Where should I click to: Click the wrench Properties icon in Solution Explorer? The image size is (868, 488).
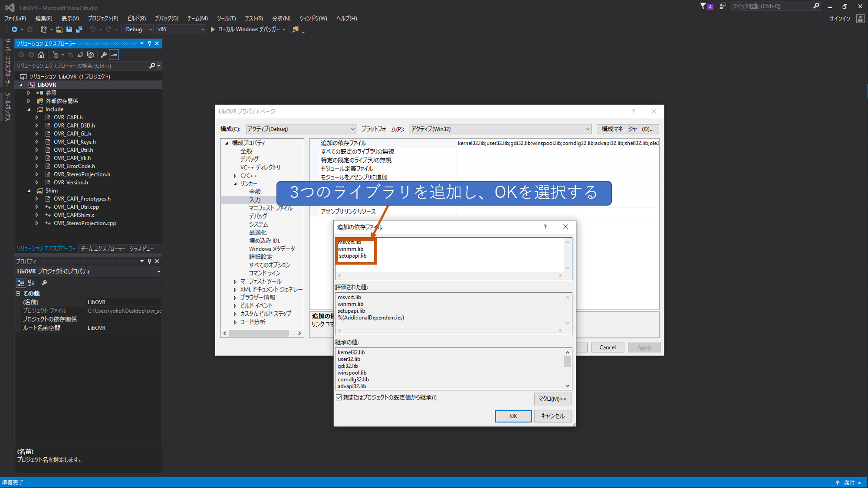(x=103, y=55)
